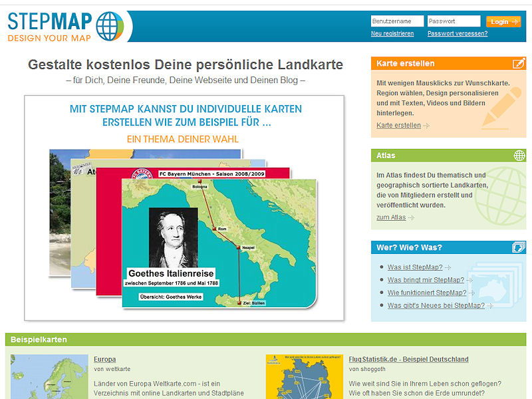Open Was gibt's Neues bei StepMap? link
Viewport: 532px width, 399px height.
pyautogui.click(x=436, y=305)
